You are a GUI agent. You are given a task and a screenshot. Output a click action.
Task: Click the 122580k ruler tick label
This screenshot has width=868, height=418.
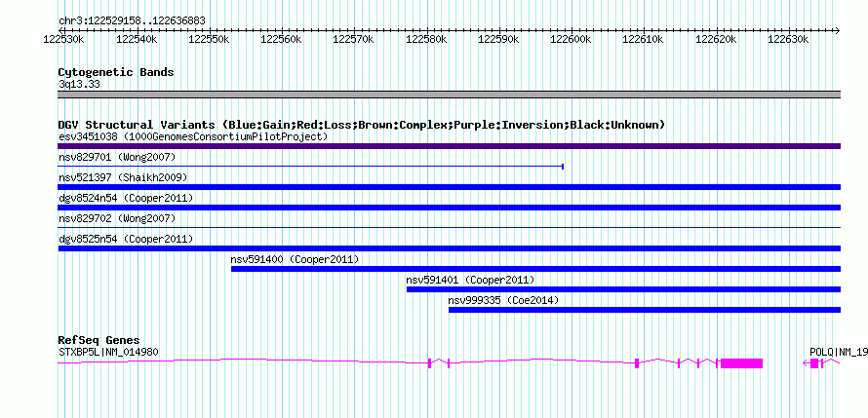(425, 39)
